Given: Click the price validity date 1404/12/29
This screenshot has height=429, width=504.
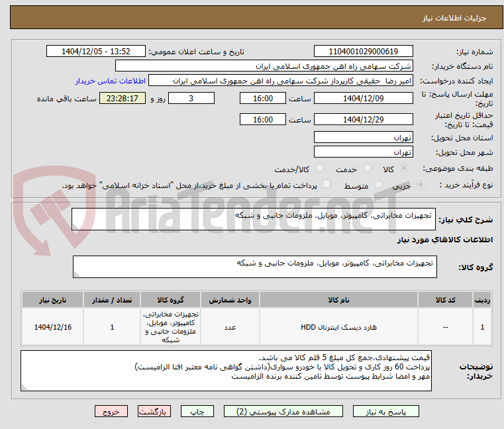Looking at the screenshot, I should [363, 120].
